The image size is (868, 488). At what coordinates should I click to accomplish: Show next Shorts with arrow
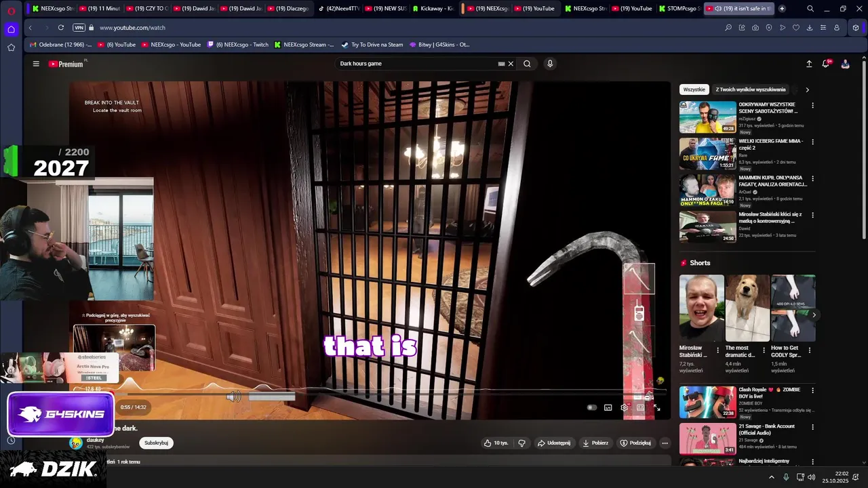pos(814,314)
